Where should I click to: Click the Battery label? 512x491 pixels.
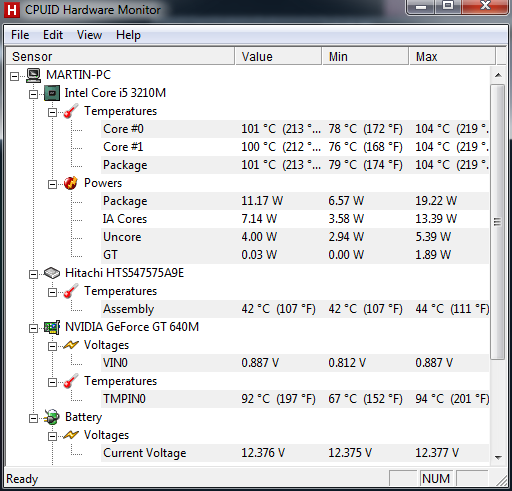point(83,417)
